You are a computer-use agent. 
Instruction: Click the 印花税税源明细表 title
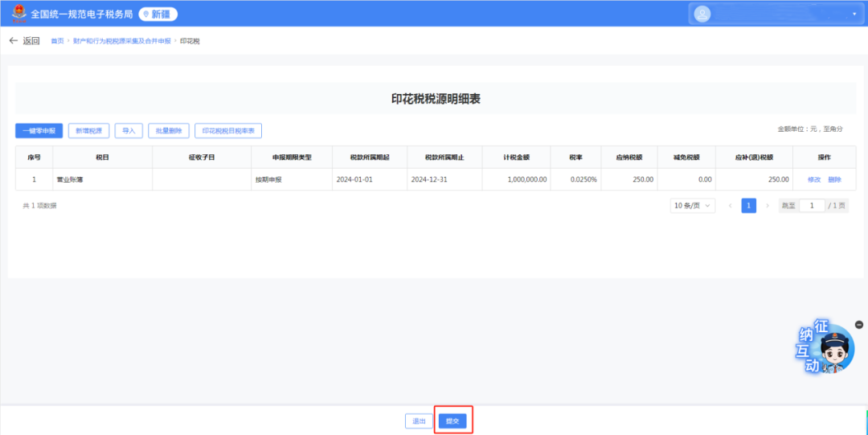436,99
